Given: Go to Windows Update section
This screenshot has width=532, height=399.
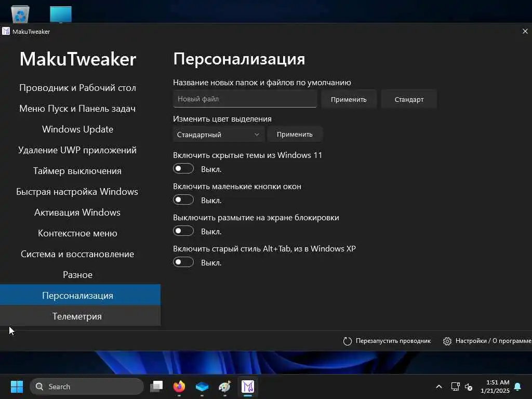Looking at the screenshot, I should tap(78, 129).
